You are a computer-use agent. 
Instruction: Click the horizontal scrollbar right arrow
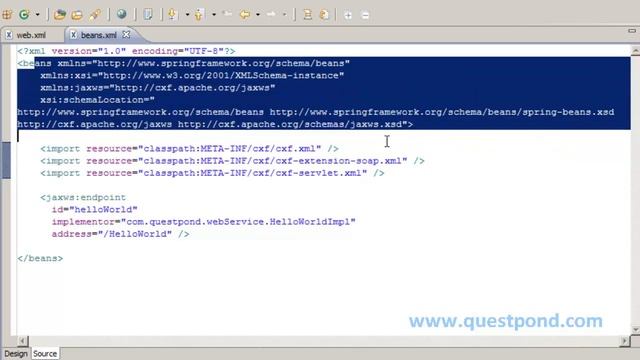coord(624,340)
